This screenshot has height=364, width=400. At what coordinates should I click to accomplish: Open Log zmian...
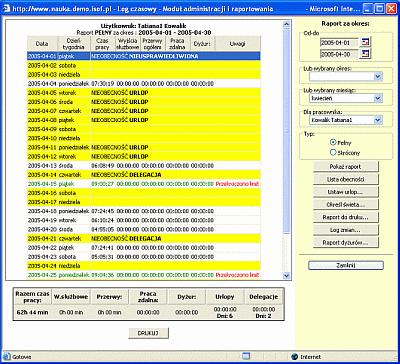click(346, 230)
